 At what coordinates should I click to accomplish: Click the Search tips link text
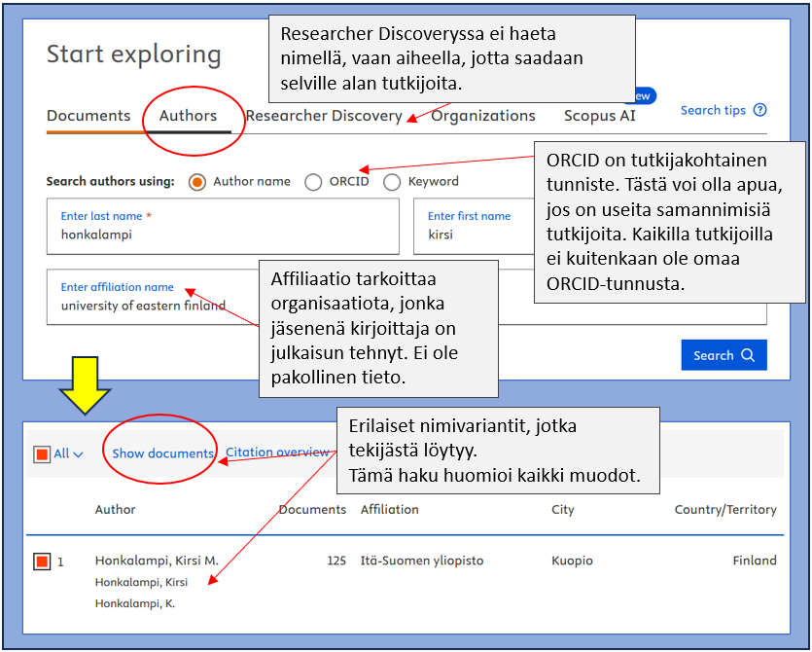pyautogui.click(x=713, y=110)
